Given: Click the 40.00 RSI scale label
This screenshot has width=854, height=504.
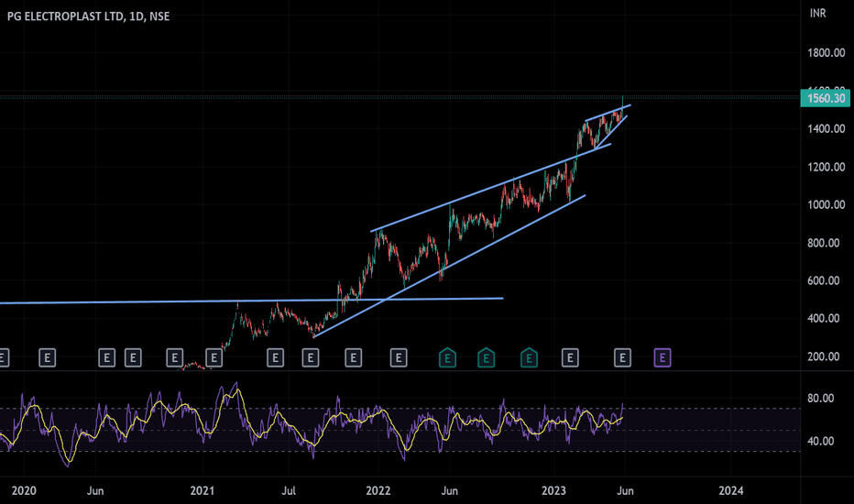Looking at the screenshot, I should pos(820,441).
